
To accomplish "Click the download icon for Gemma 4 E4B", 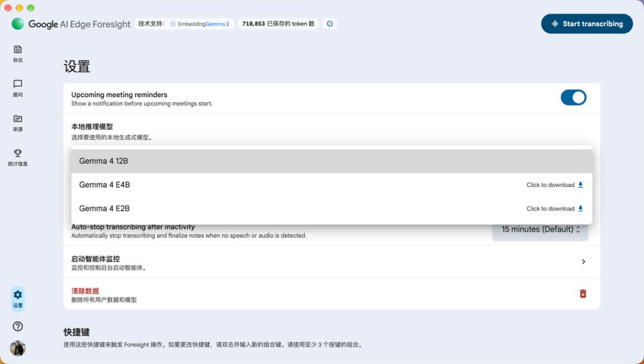I will [580, 185].
